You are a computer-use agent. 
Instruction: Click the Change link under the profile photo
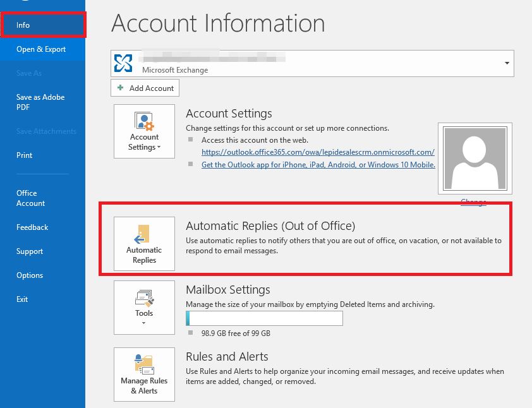coord(473,202)
